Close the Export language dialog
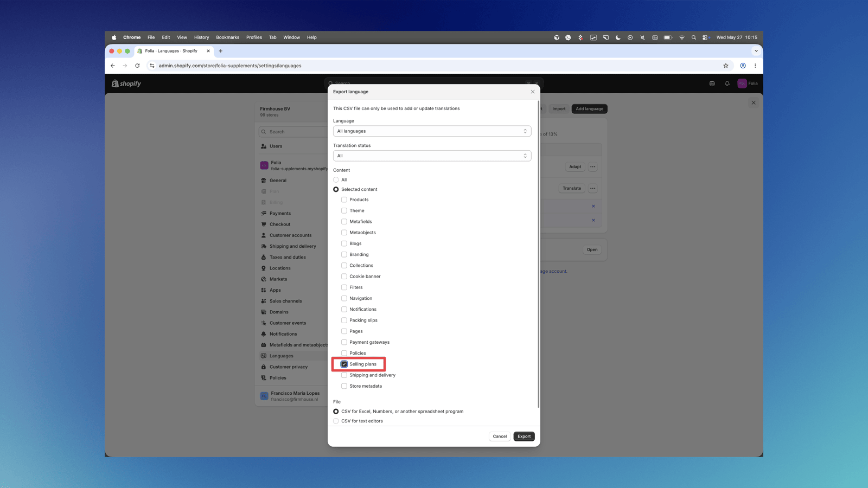 [532, 92]
